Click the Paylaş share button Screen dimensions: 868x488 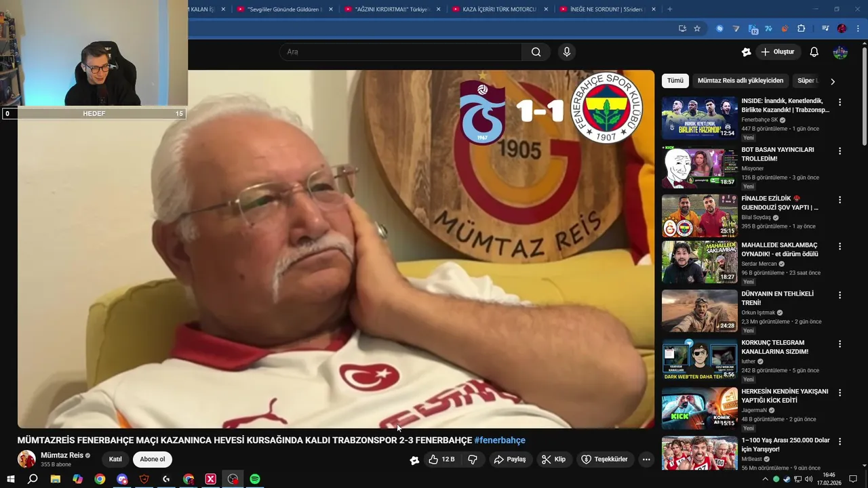point(510,460)
